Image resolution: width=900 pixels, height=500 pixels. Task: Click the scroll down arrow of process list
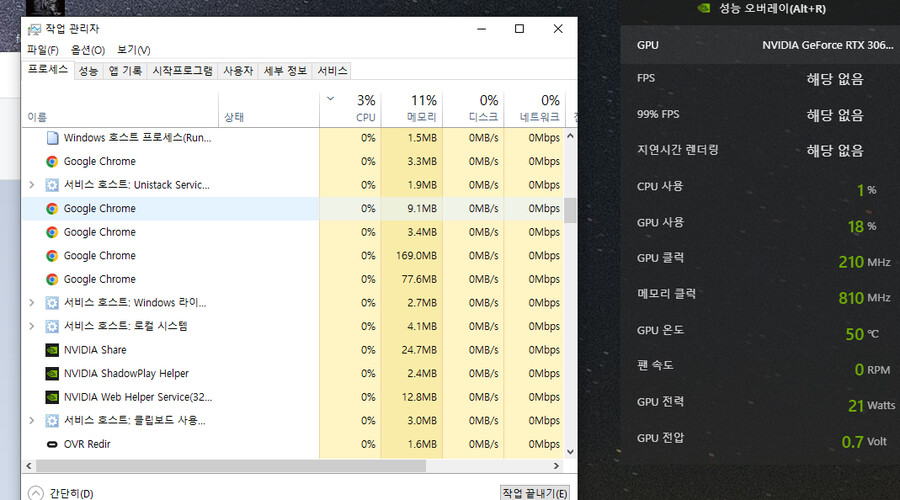pos(570,452)
